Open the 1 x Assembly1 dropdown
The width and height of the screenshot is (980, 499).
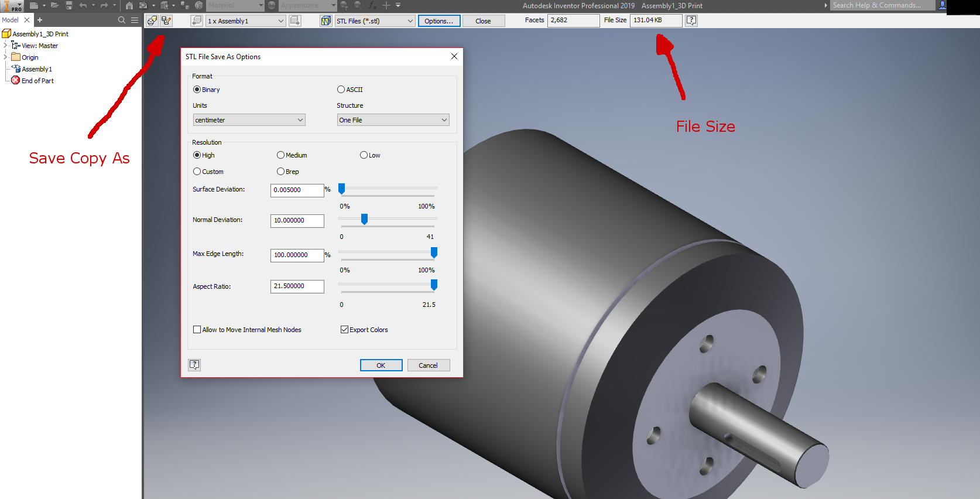tap(245, 20)
